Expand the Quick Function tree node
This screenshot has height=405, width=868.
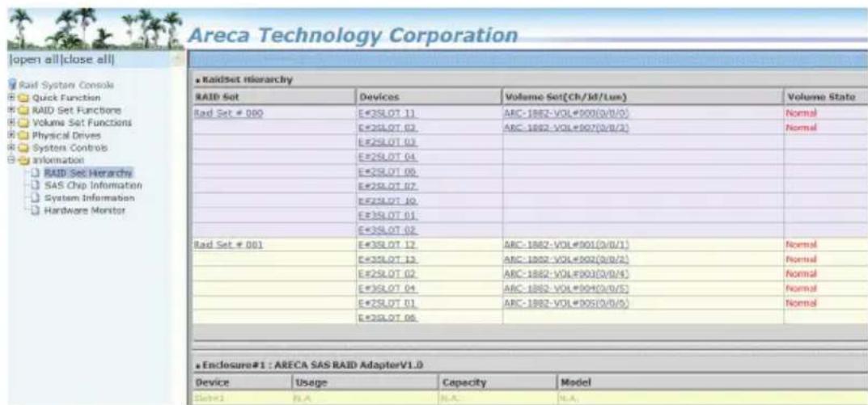tap(11, 98)
